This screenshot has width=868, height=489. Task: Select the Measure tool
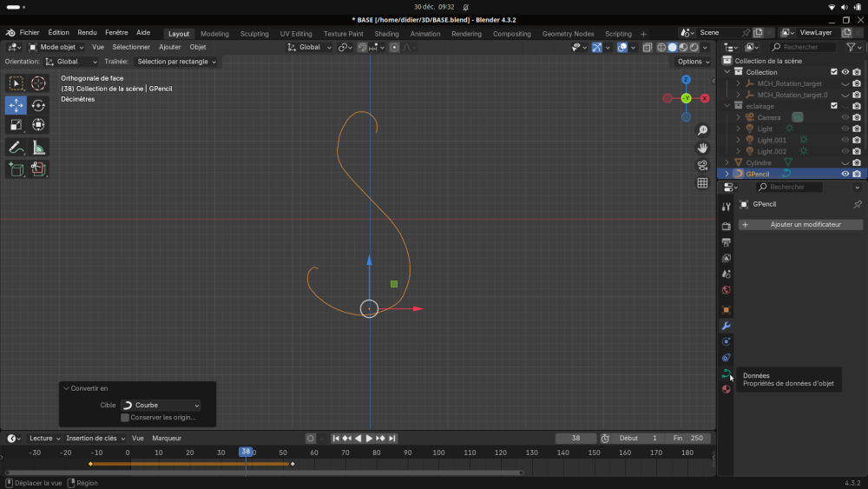point(38,148)
